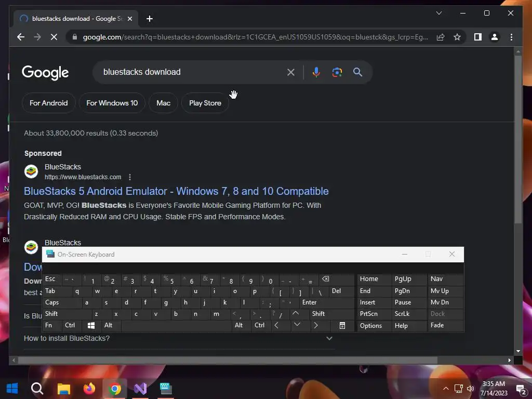Click the spacebar on the On-Screen Keyboard

point(176,325)
